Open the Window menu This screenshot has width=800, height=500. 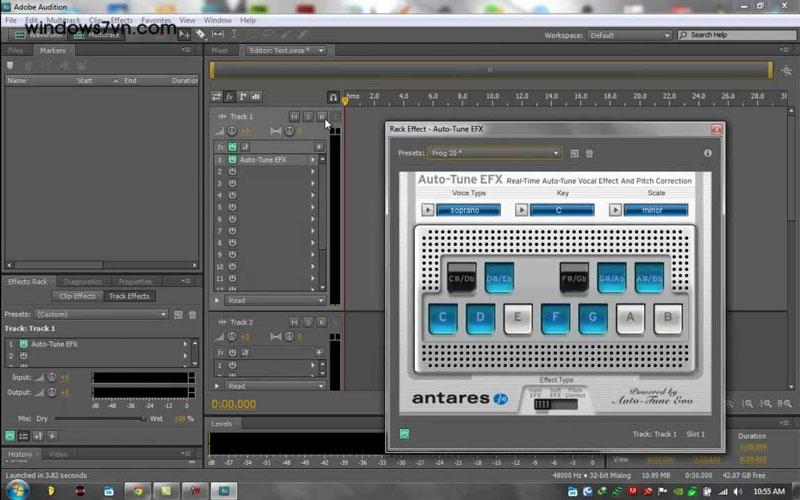[217, 20]
